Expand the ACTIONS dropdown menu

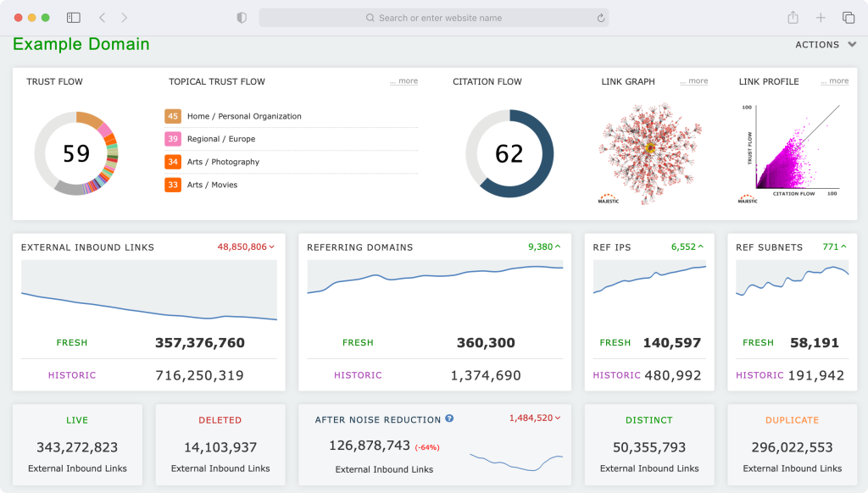826,44
